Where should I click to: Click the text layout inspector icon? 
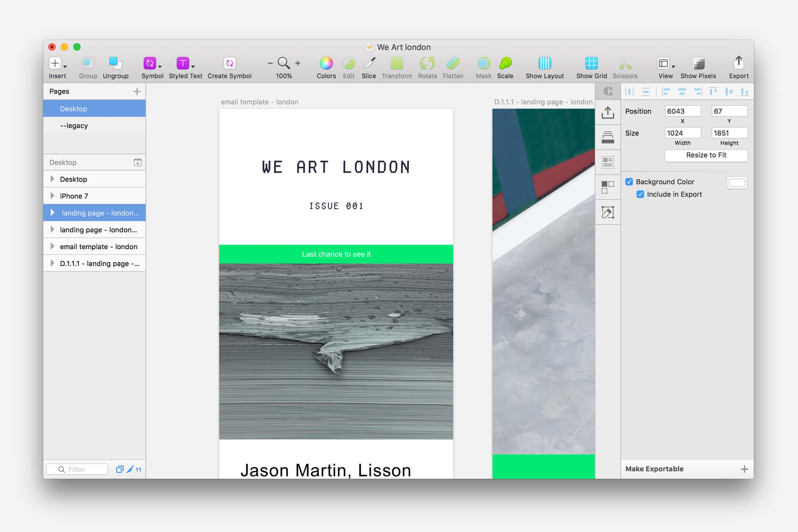[608, 163]
